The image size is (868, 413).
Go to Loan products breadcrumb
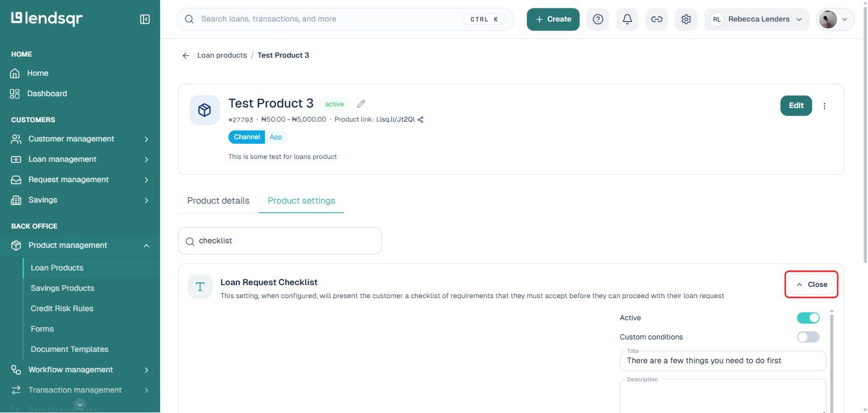pyautogui.click(x=222, y=55)
